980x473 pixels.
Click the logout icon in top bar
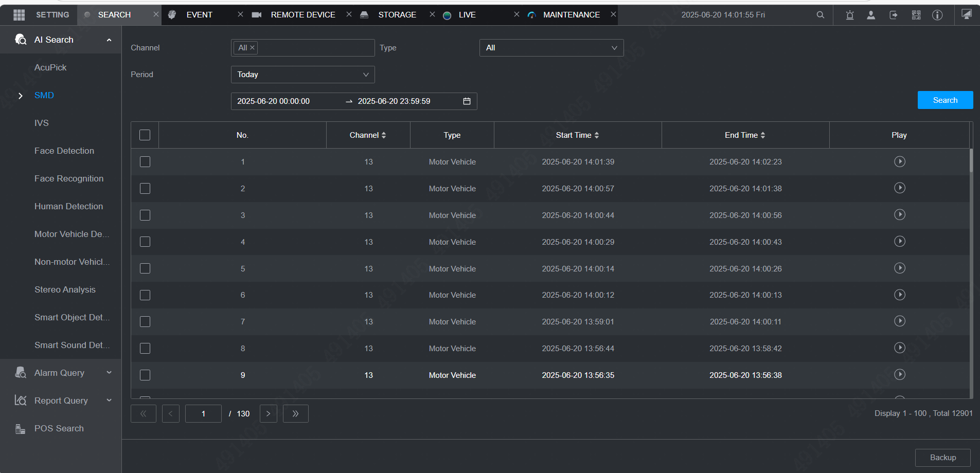pos(894,15)
